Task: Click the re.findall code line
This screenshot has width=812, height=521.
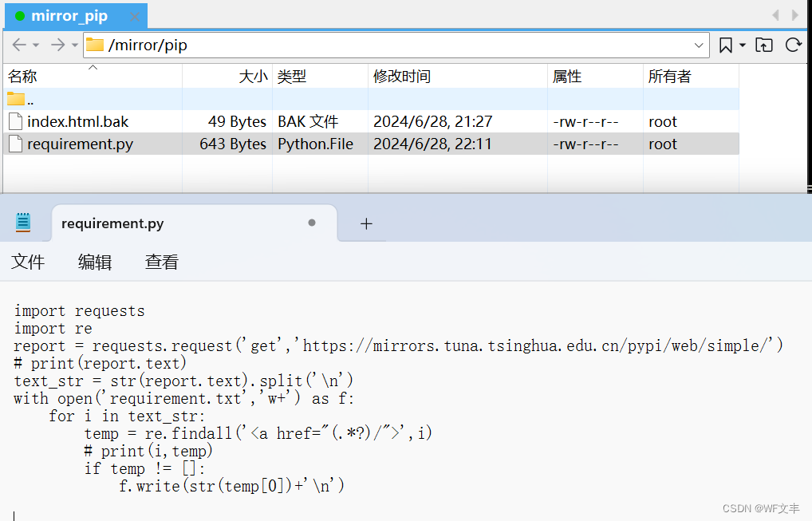Action: point(258,433)
